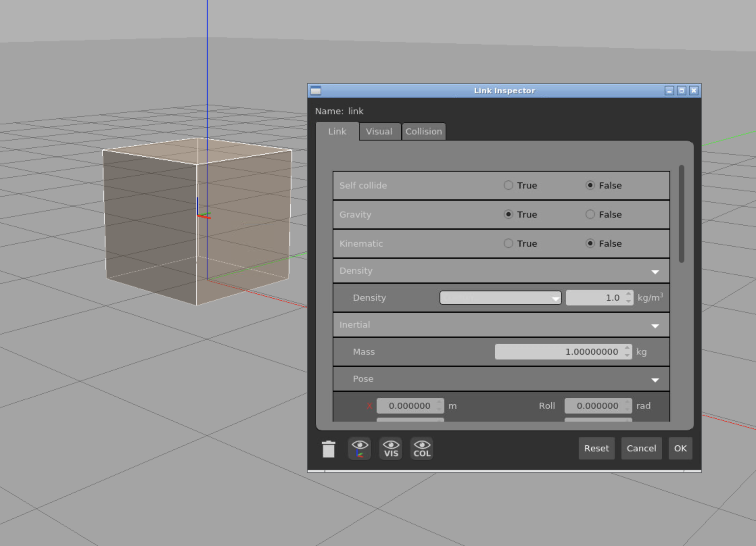Set Self collide to True

[x=508, y=185]
